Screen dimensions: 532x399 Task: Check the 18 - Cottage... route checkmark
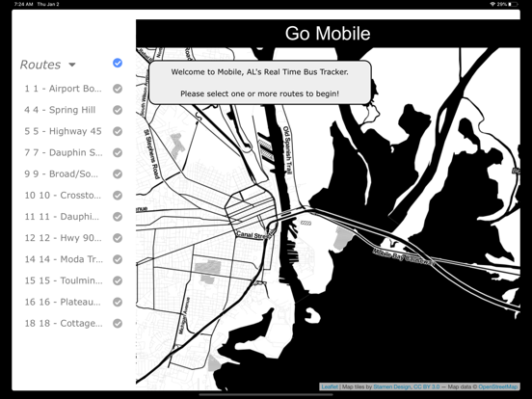118,323
